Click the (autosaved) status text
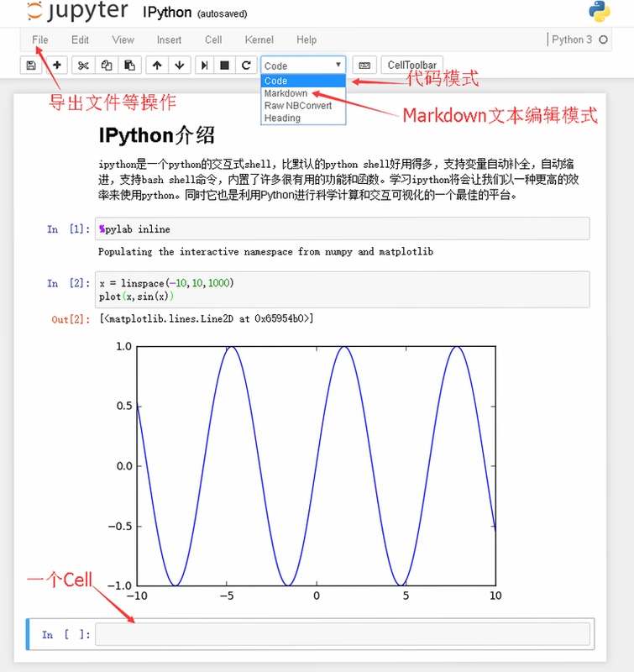Image resolution: width=634 pixels, height=672 pixels. pos(222,13)
